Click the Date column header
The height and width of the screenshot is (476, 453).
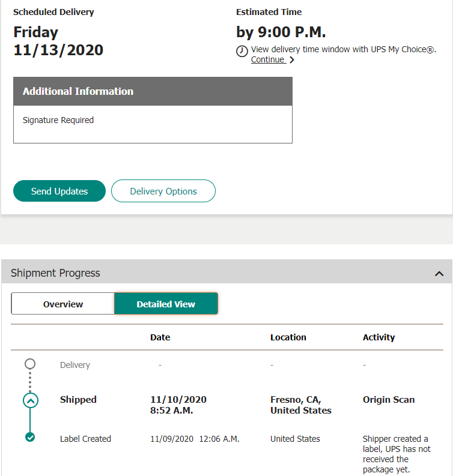coord(160,337)
